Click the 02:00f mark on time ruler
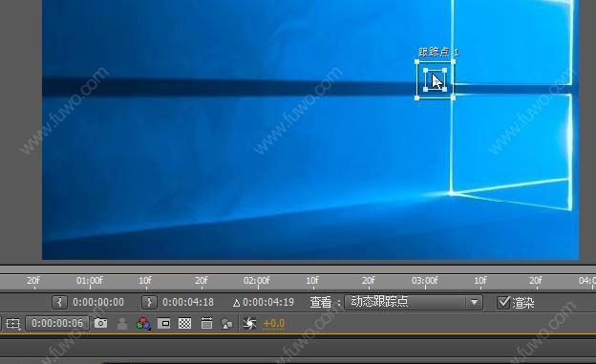The height and width of the screenshot is (364, 596). [257, 281]
